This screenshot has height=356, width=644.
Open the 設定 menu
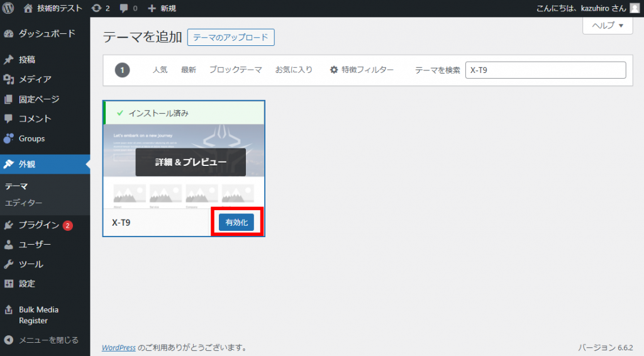pos(27,284)
